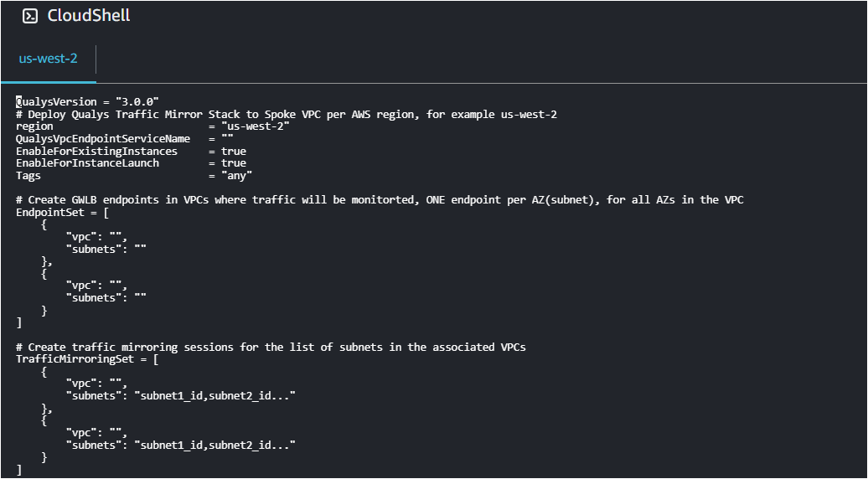Click the Tags "any" value
The width and height of the screenshot is (868, 479).
point(236,176)
